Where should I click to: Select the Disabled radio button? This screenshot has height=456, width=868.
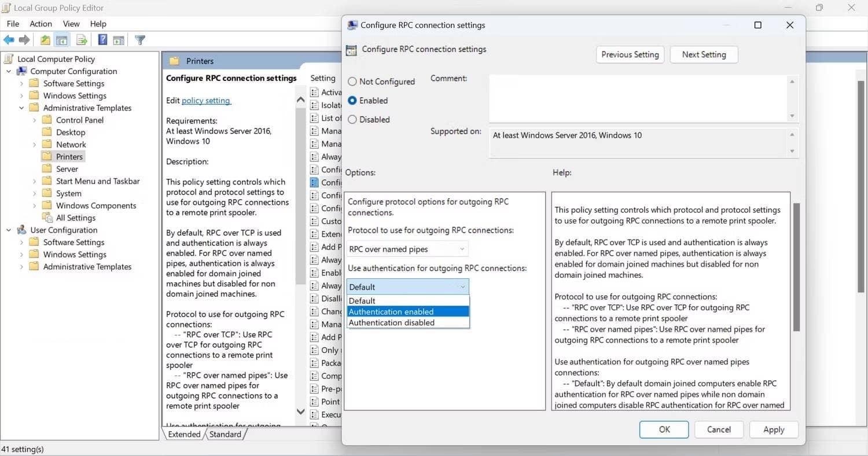click(352, 120)
